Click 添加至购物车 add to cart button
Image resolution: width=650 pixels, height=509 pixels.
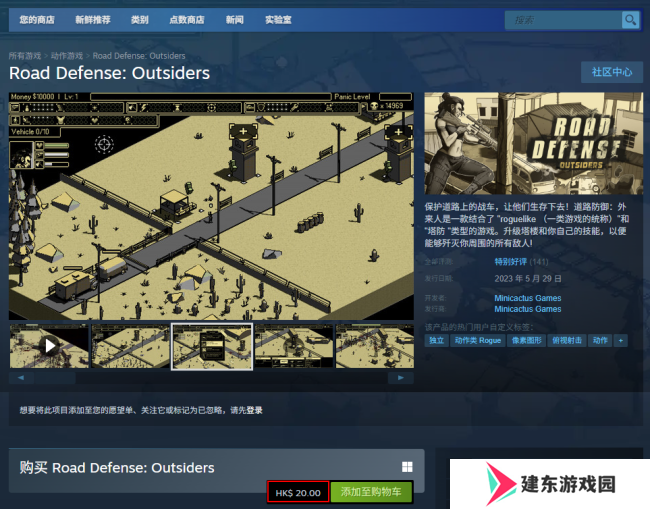(371, 492)
